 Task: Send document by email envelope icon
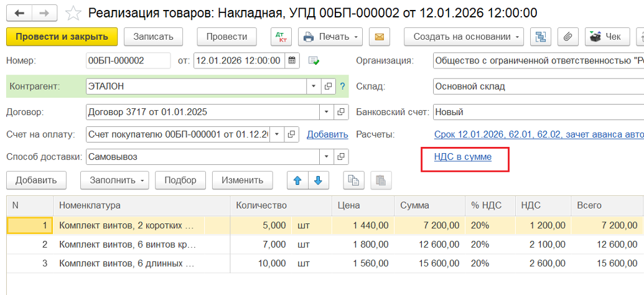[380, 37]
